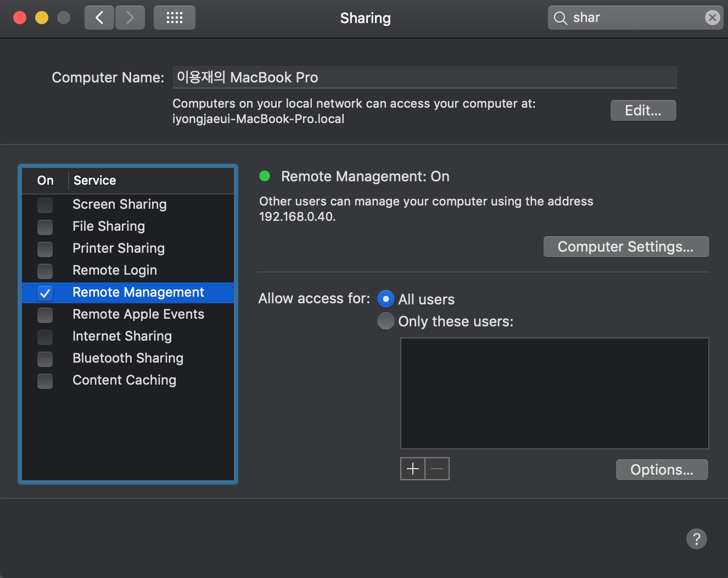Clear the search field text
The image size is (728, 578).
(712, 18)
